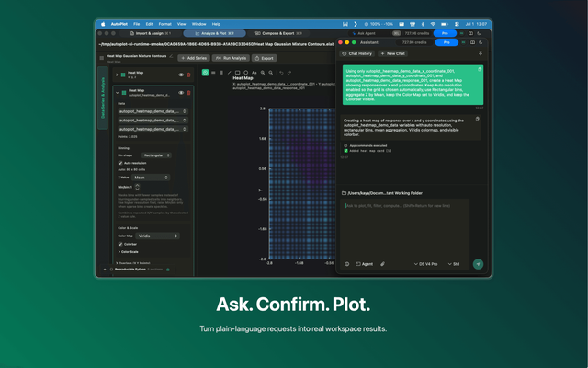This screenshot has width=588, height=368.
Task: Copy the assistant reply message
Action: [478, 119]
